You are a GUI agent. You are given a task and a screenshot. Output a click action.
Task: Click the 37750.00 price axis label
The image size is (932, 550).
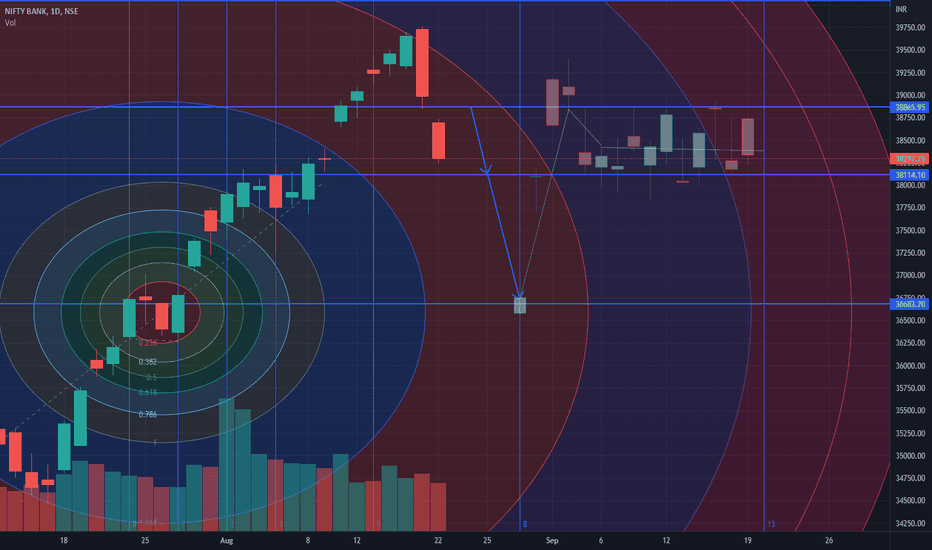tap(910, 208)
